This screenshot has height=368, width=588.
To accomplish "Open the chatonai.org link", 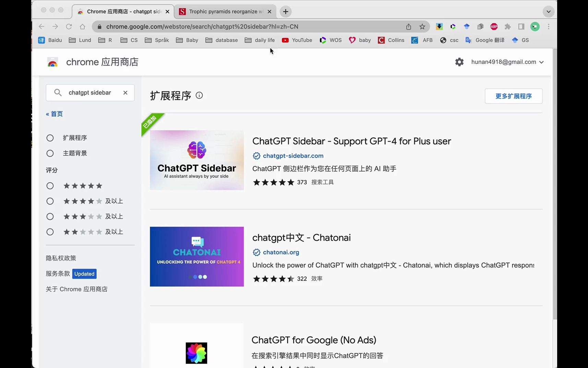I will tap(280, 252).
